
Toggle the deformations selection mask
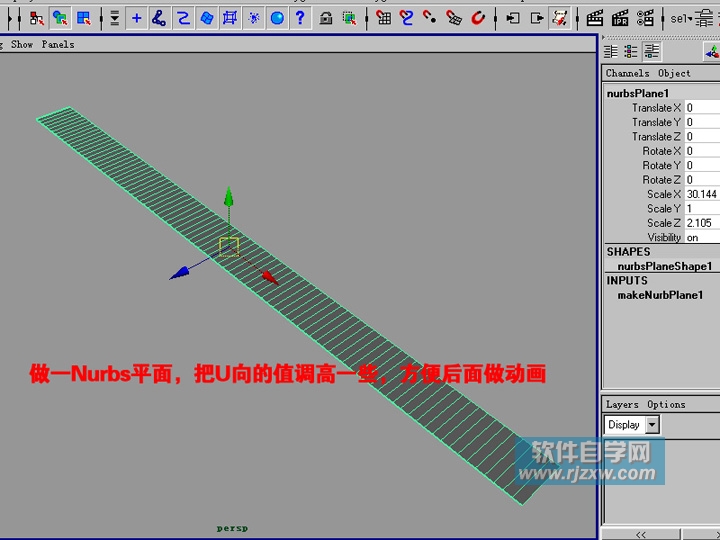(230, 18)
